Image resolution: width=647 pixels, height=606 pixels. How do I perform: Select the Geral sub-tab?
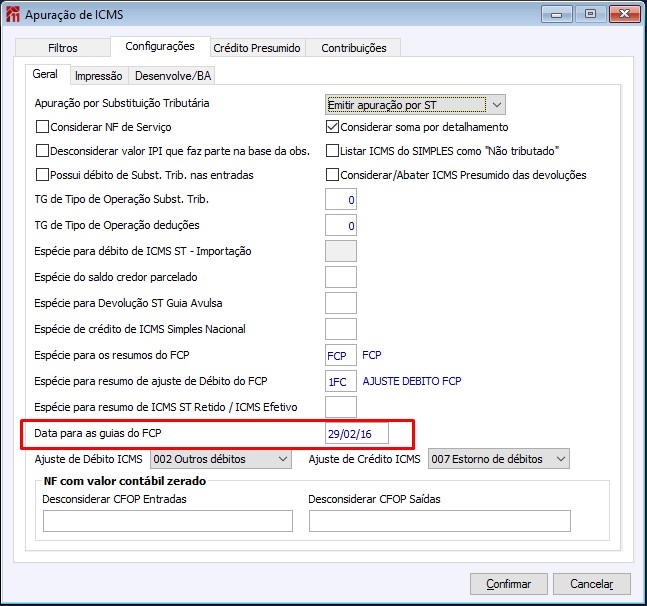point(45,74)
